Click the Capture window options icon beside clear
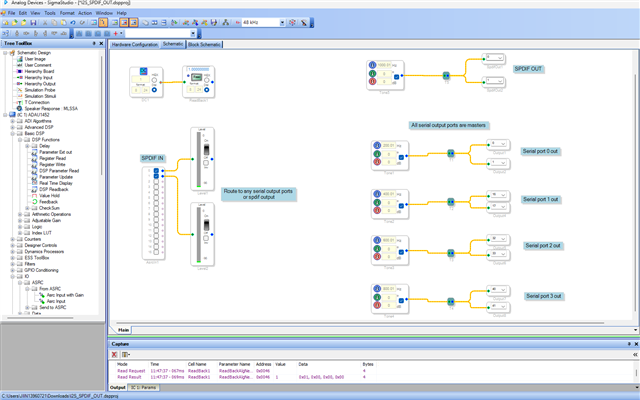Viewport: 640px width, 400px height. pyautogui.click(x=125, y=354)
